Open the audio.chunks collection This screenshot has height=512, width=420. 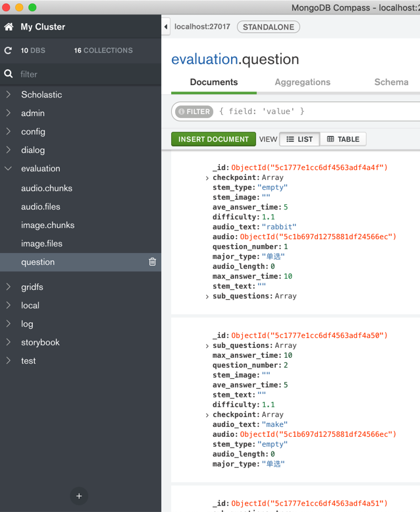pos(47,188)
